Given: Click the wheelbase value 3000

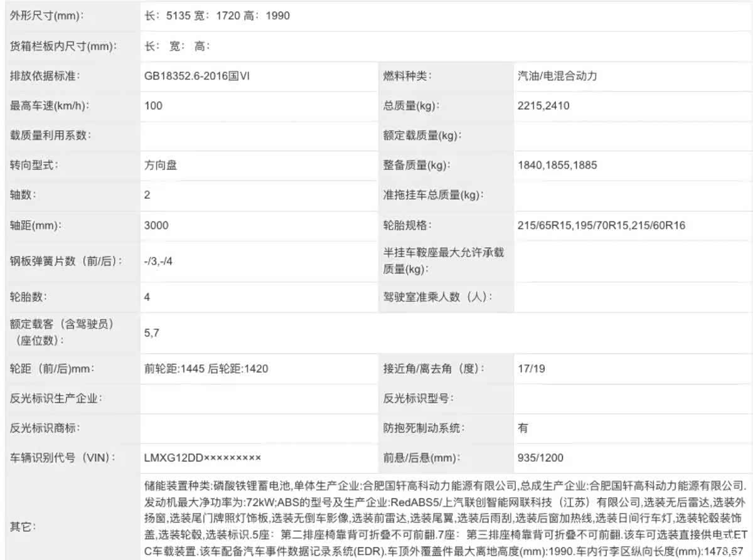Looking at the screenshot, I should [x=156, y=225].
